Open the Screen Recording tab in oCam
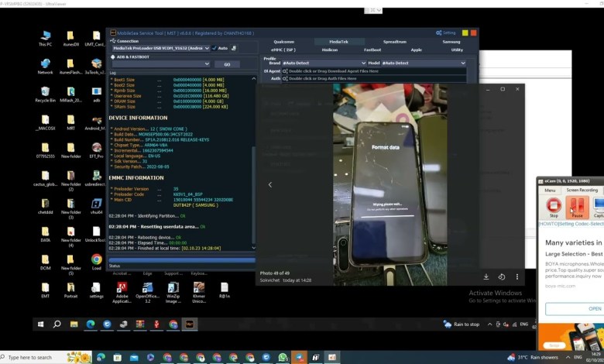 pyautogui.click(x=582, y=190)
